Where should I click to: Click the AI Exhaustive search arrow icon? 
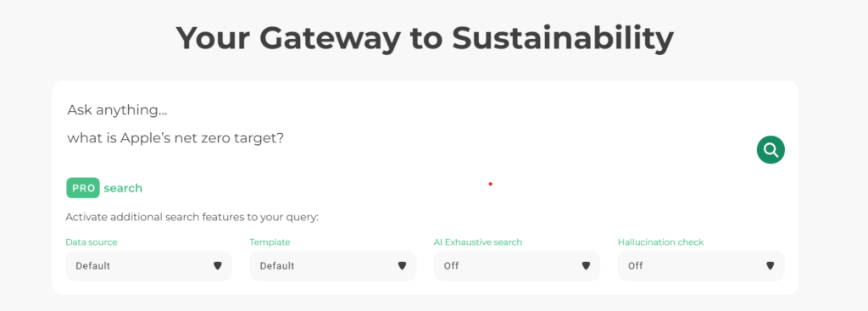pyautogui.click(x=586, y=265)
